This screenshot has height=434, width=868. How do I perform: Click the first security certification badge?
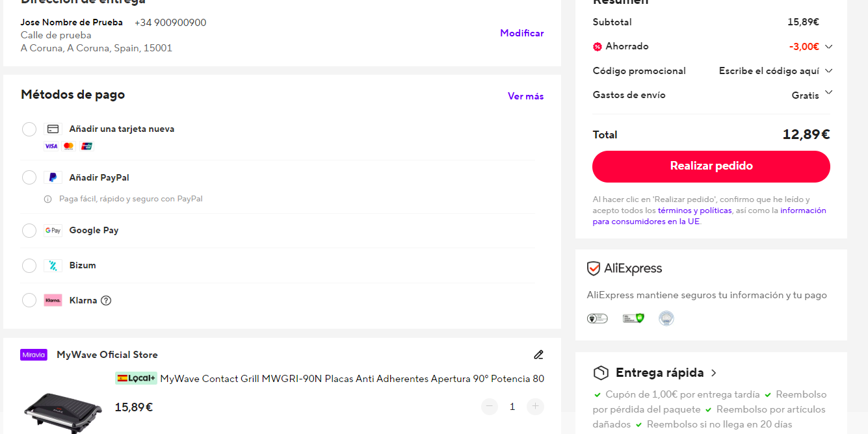[597, 318]
